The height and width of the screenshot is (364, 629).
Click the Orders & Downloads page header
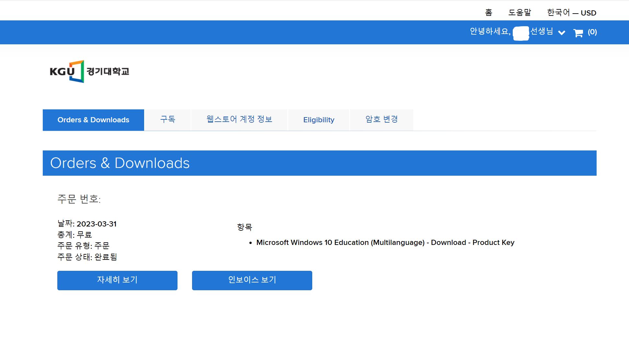(x=120, y=163)
